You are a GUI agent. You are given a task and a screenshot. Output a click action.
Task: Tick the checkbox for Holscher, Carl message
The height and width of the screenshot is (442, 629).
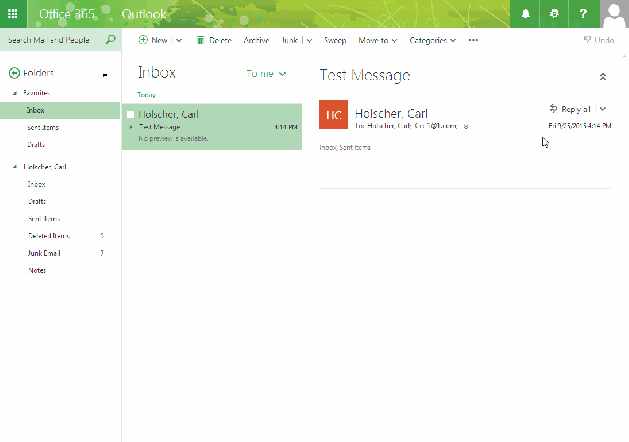point(130,114)
